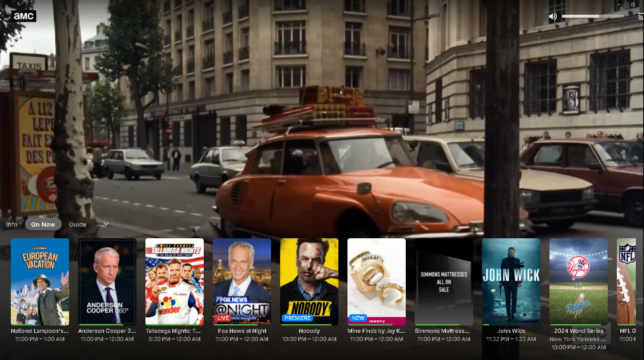This screenshot has height=360, width=644.
Task: Open the John Wick poster
Action: click(511, 281)
